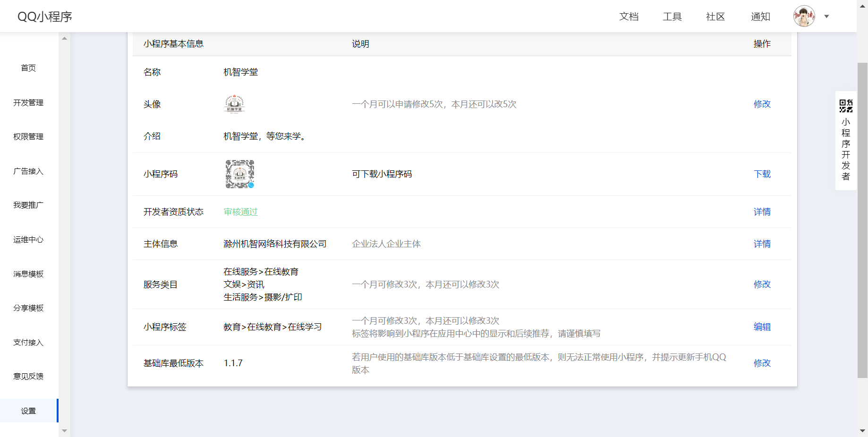Expand the account dropdown arrow
868x437 pixels.
[826, 17]
